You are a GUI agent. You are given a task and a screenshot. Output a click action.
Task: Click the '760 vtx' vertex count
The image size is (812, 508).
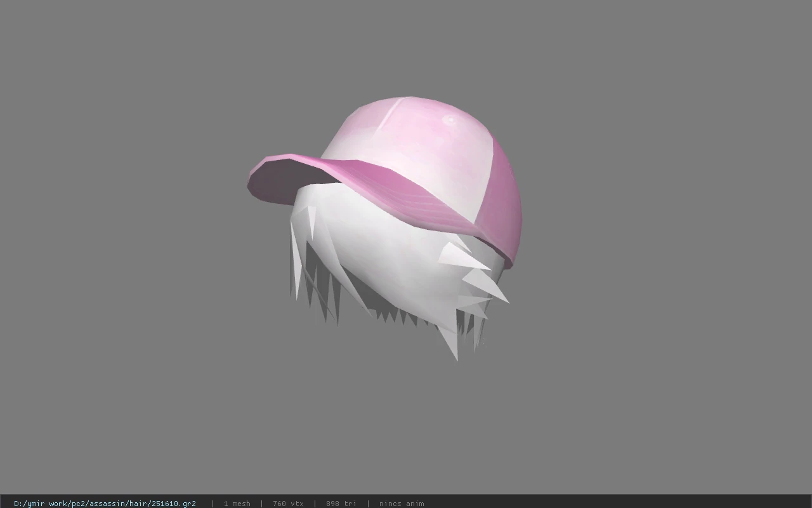click(x=288, y=504)
